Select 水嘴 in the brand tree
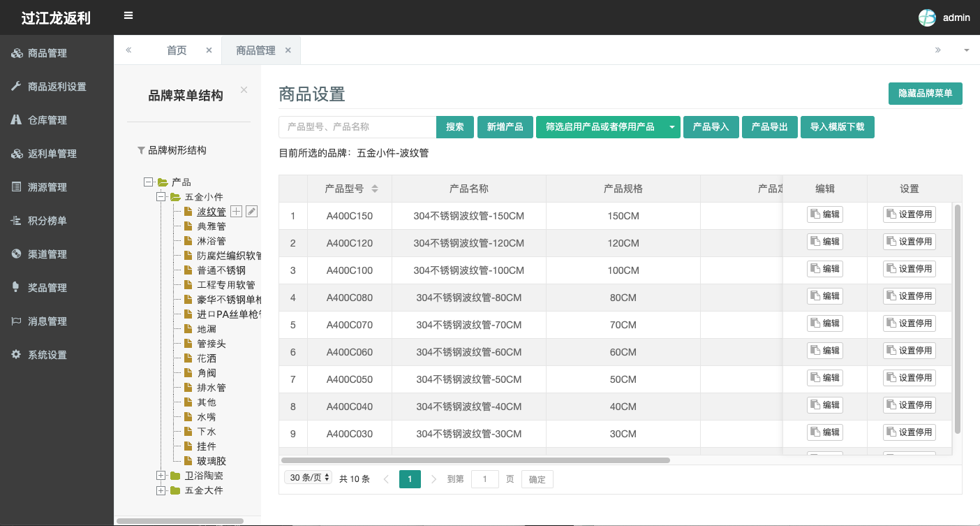Viewport: 980px width, 526px height. 207,417
